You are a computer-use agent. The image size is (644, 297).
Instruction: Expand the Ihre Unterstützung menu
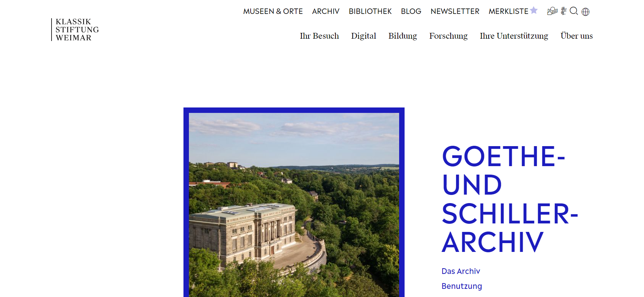click(x=514, y=36)
